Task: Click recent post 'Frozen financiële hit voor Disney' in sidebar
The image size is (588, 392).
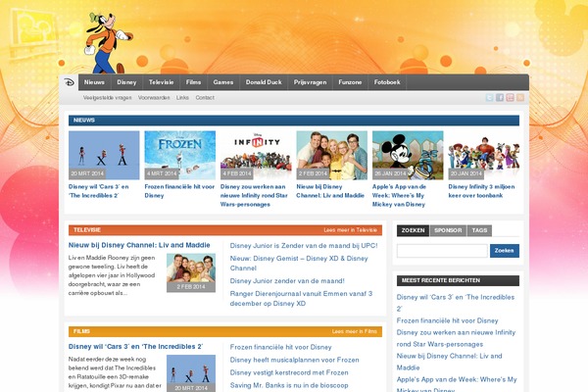Action: coord(448,320)
